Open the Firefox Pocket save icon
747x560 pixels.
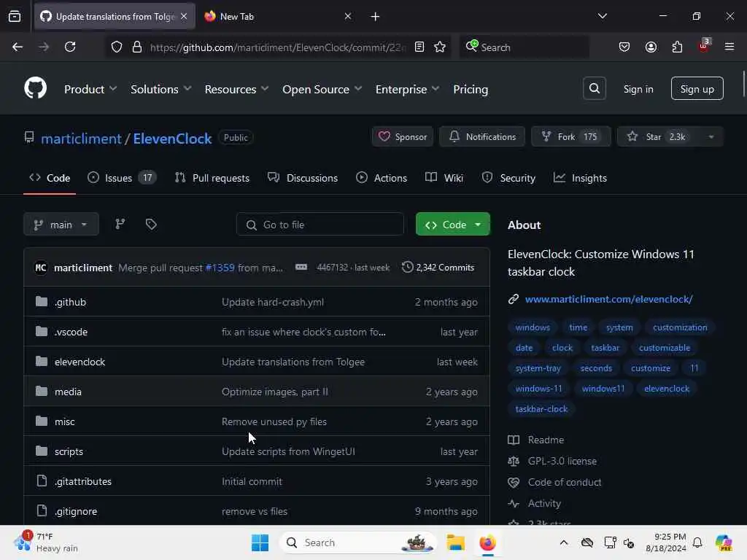pos(624,47)
